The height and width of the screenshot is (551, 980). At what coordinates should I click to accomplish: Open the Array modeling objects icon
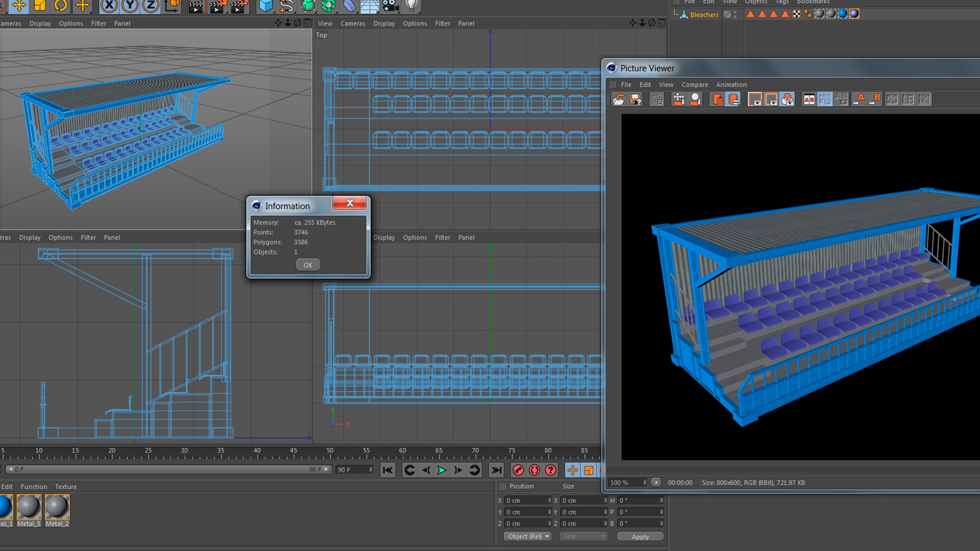click(329, 6)
